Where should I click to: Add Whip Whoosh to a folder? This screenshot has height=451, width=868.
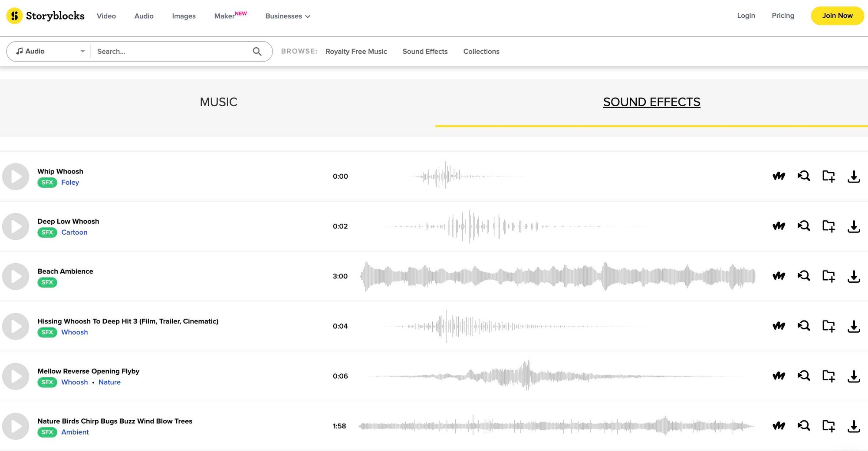829,176
